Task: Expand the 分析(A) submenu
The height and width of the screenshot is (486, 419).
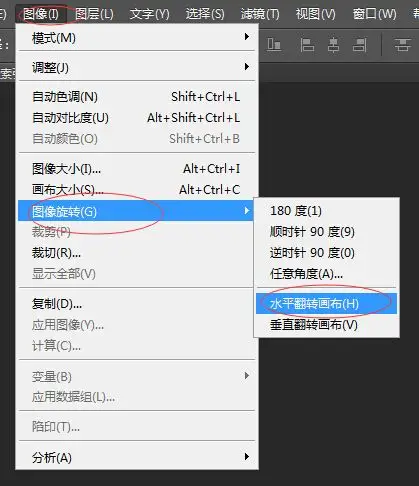Action: coord(136,457)
